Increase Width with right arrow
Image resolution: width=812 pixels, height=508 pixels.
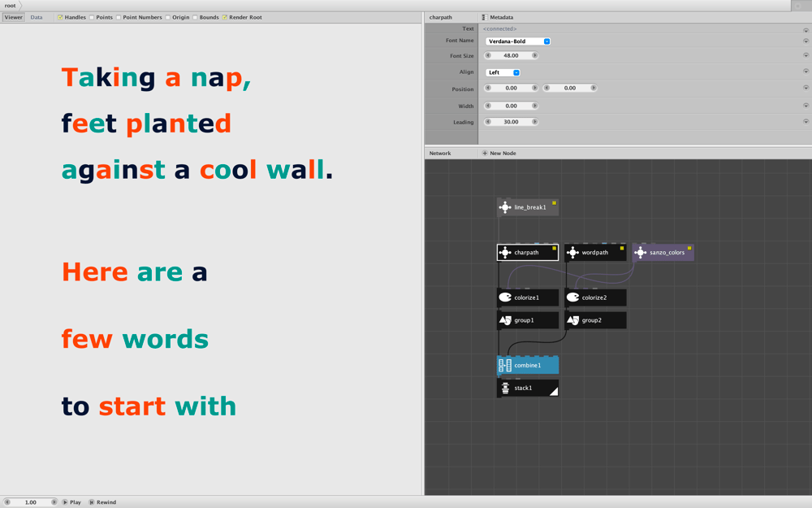click(x=534, y=106)
